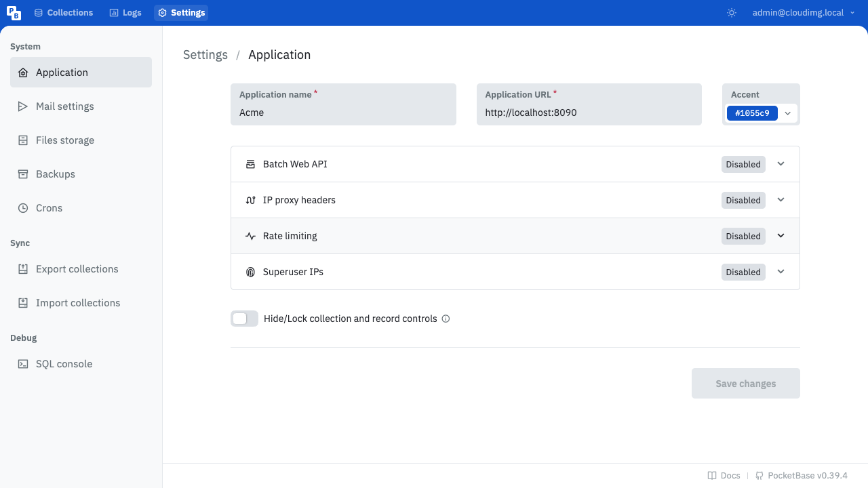Click the Application breadcrumb title
The width and height of the screenshot is (868, 488).
279,55
